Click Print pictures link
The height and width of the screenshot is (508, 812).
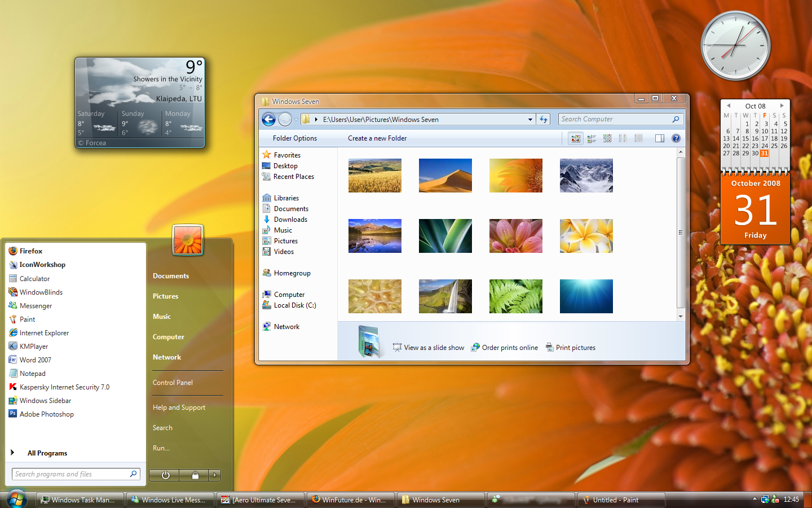tap(571, 348)
